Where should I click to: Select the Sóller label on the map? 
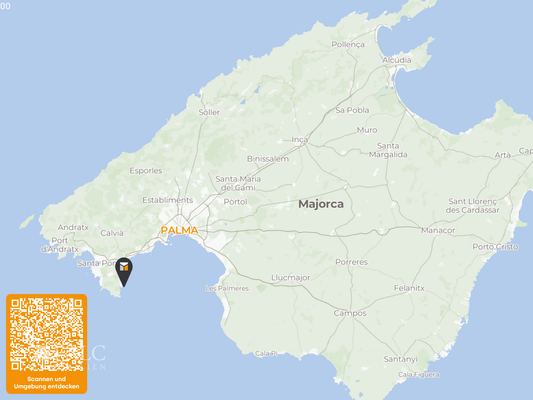[209, 112]
